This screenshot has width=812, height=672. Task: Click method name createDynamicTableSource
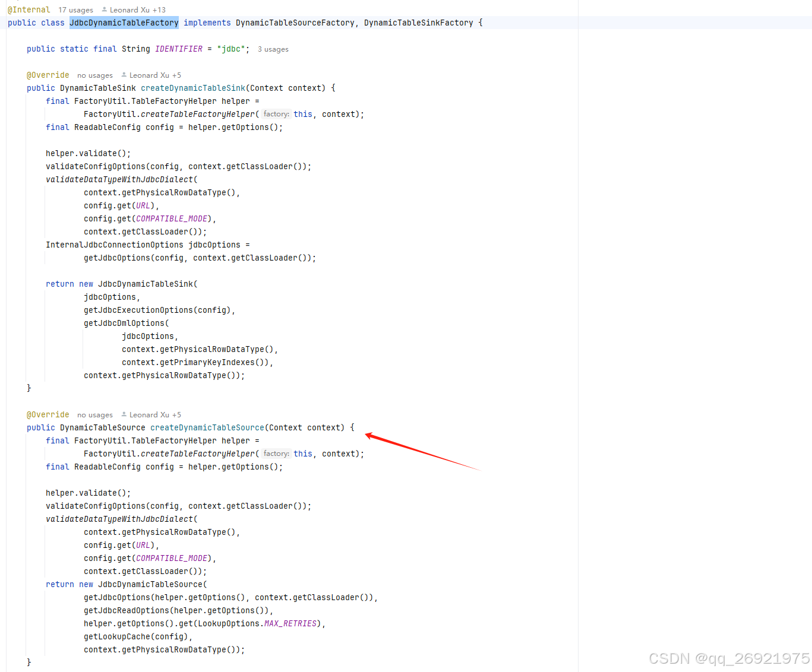coord(207,427)
